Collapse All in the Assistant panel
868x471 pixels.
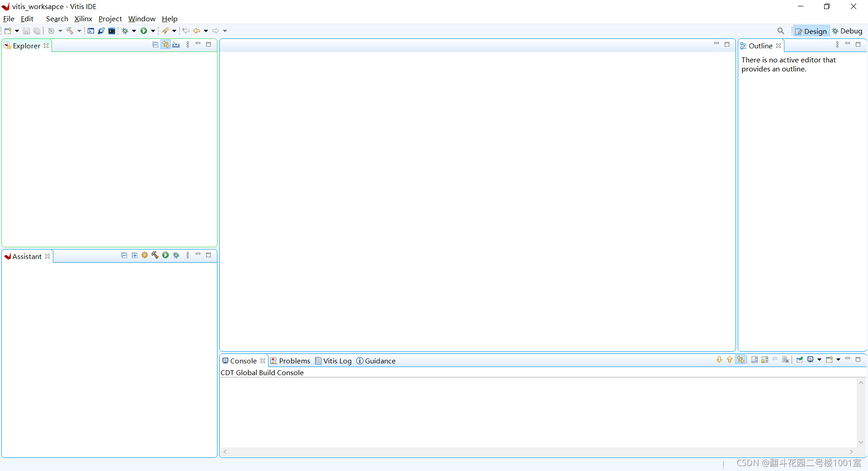coord(124,255)
